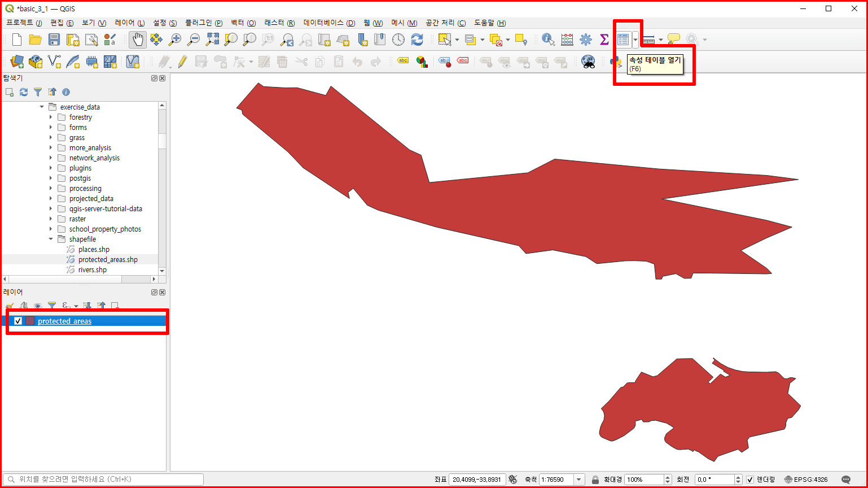Viewport: 868px width, 488px height.
Task: Increase the magnifier value with the stepper
Action: tap(668, 477)
